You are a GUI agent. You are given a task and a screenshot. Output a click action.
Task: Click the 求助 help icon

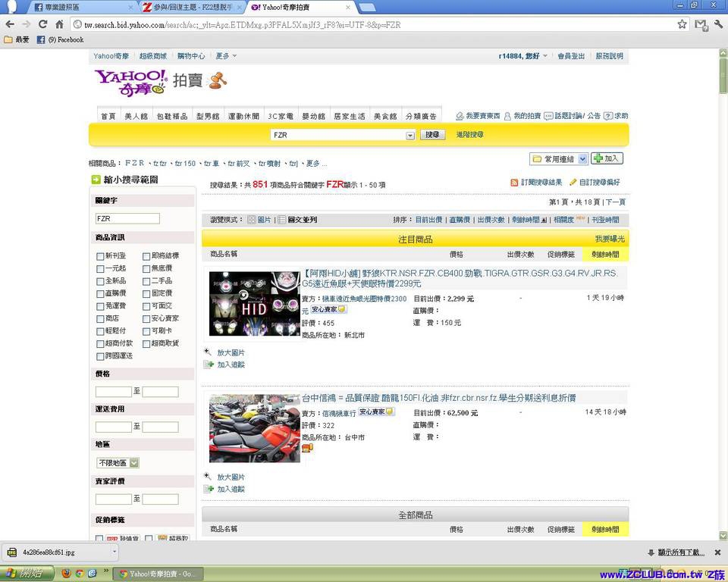point(608,116)
